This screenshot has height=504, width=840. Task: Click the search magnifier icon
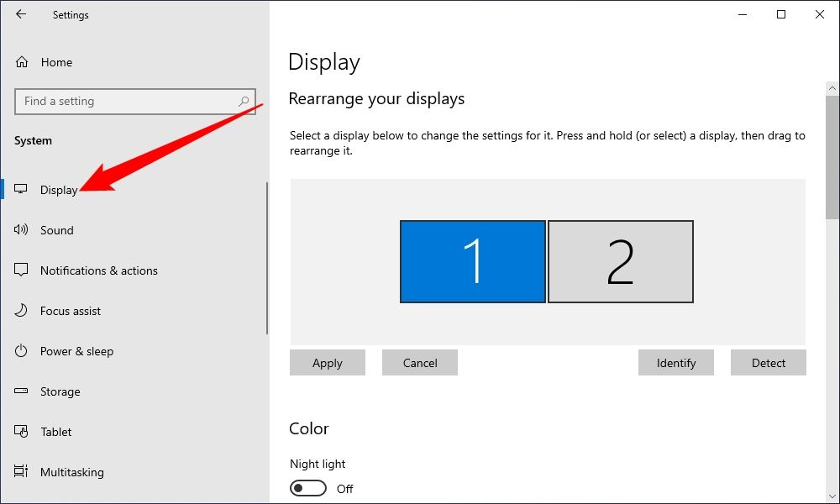pyautogui.click(x=245, y=101)
